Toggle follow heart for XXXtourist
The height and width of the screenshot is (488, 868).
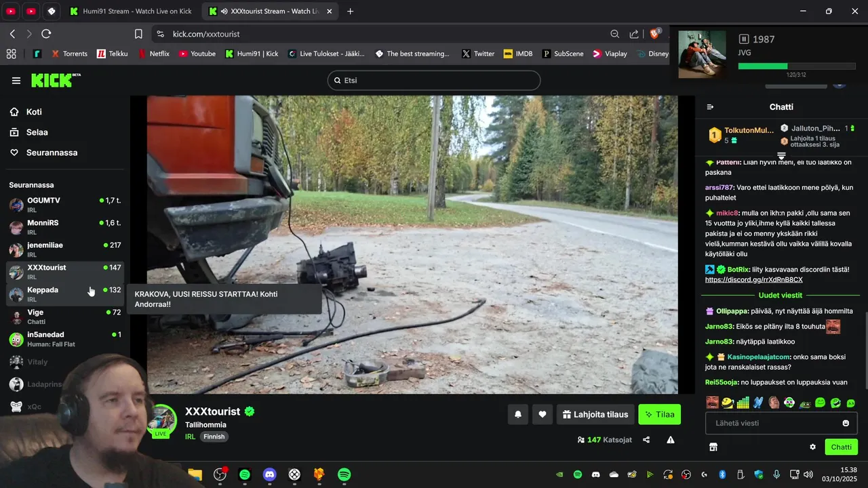[x=542, y=414]
